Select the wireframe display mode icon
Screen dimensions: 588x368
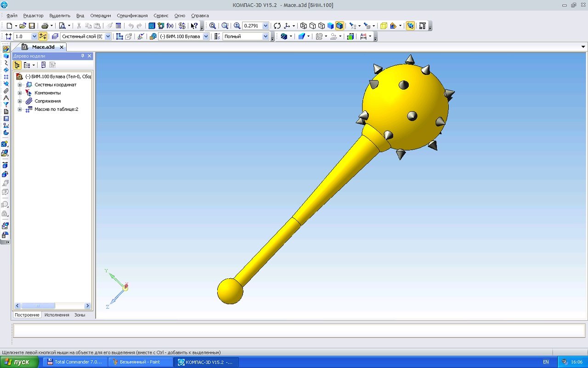click(303, 26)
